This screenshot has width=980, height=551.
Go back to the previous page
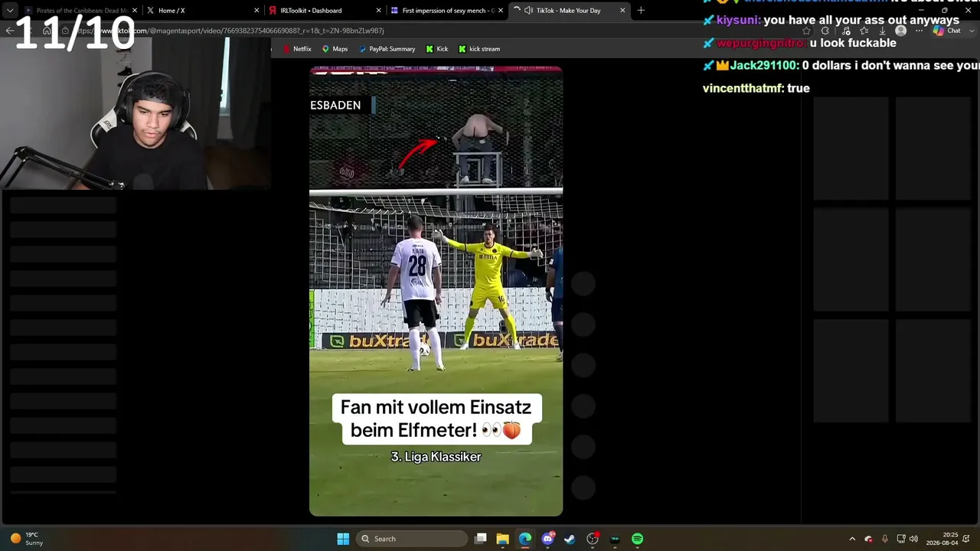click(9, 31)
